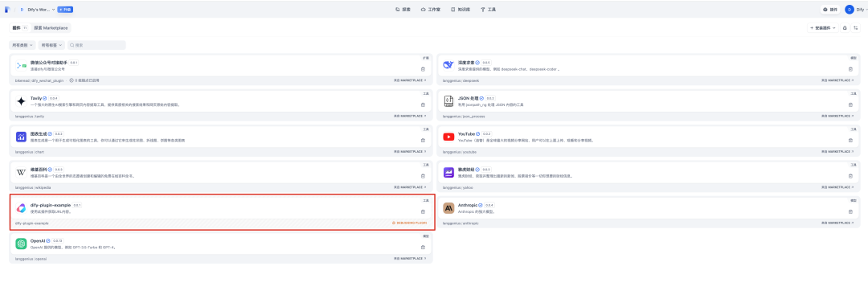Delete the JSON 处理 plugin via trash icon
Image resolution: width=868 pixels, height=307 pixels.
[x=851, y=104]
